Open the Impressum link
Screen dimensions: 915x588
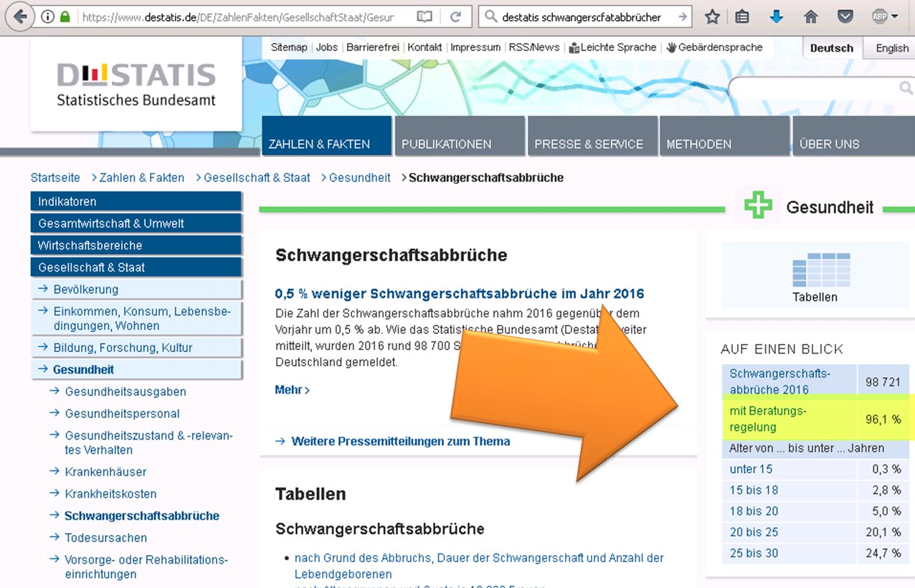475,47
